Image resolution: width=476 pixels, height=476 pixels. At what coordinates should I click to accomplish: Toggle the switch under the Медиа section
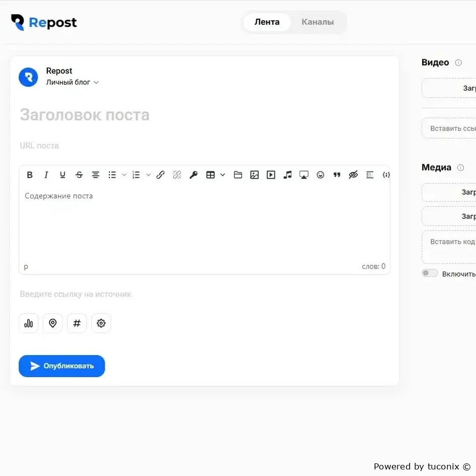[430, 273]
